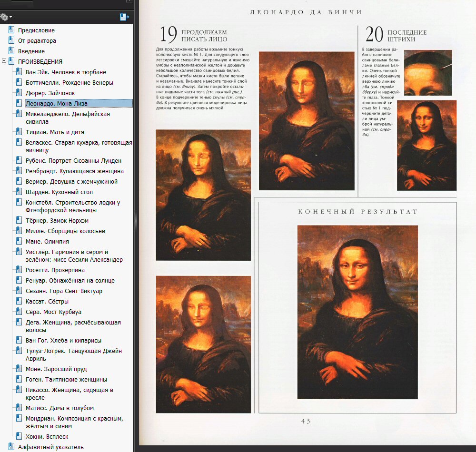Click bookmark icon for Констебл. Строительство лодки
The width and height of the screenshot is (476, 452).
[19, 202]
